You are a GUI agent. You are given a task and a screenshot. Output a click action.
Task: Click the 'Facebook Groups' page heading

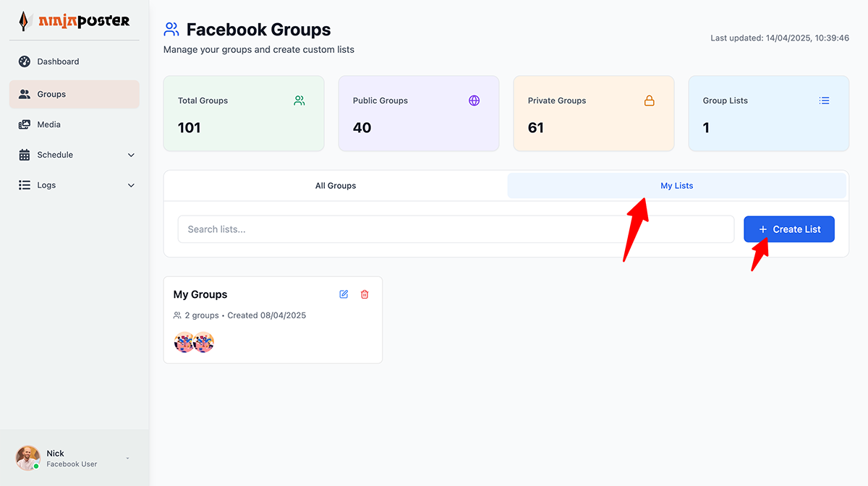(x=259, y=30)
